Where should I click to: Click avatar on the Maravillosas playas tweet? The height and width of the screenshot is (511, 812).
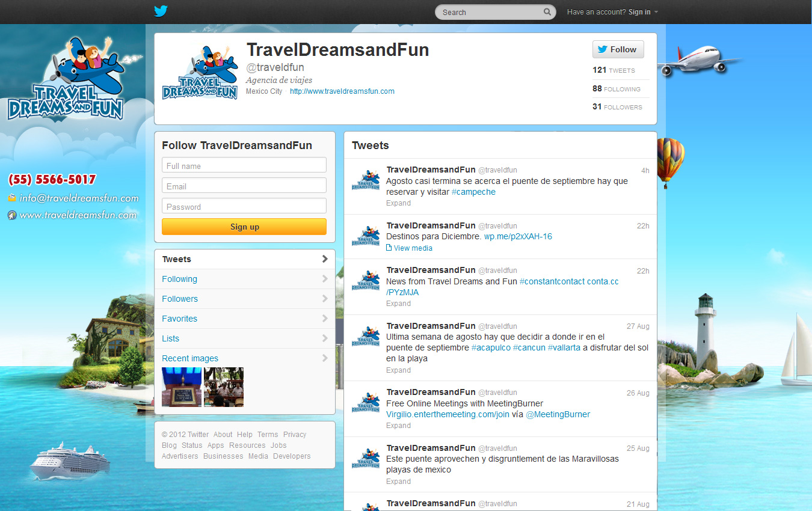click(x=366, y=458)
